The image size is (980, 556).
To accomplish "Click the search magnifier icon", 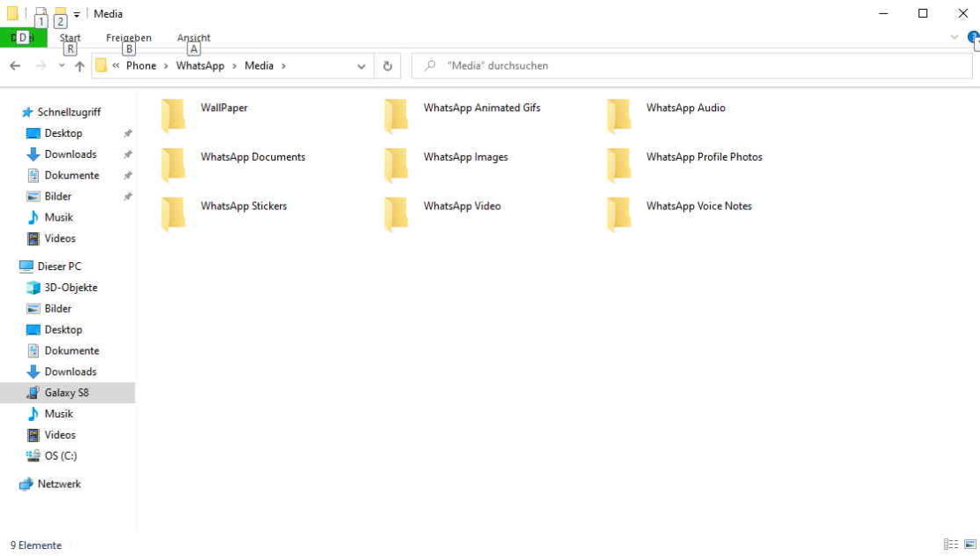I will [x=429, y=65].
